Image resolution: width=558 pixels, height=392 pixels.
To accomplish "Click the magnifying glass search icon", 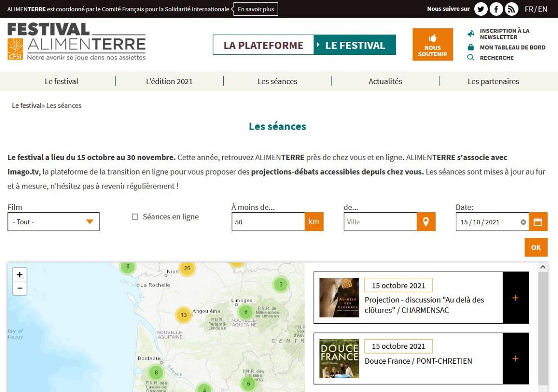I will tap(471, 58).
